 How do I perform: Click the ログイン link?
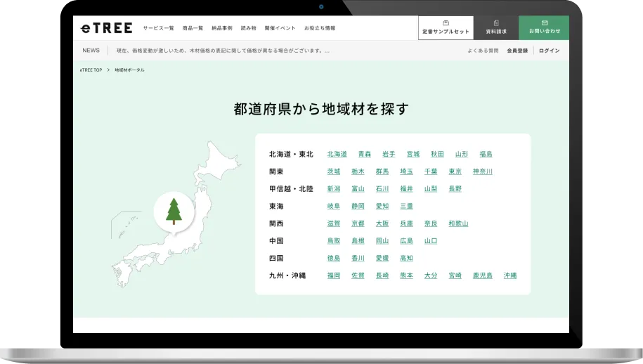549,51
